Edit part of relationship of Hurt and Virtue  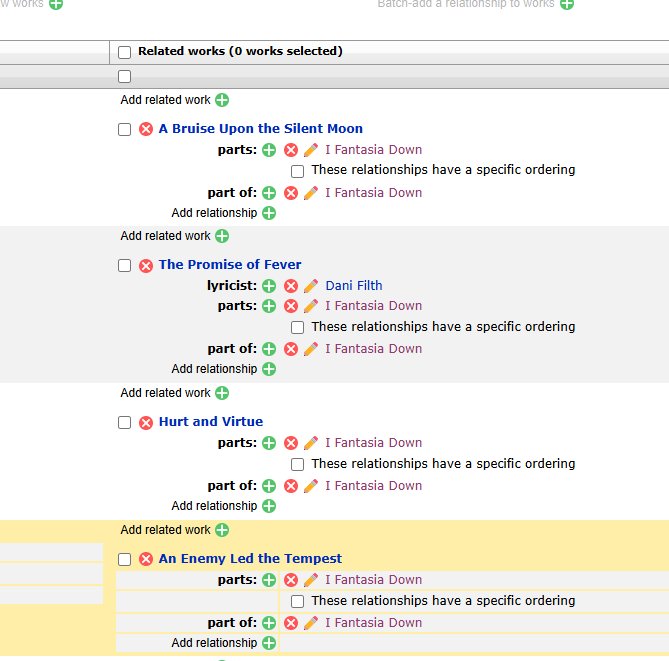(311, 486)
